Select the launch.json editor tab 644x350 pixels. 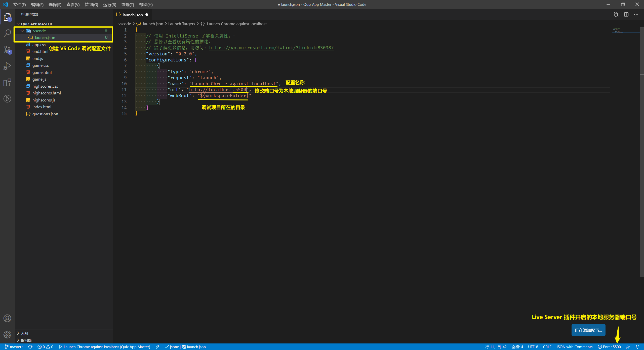132,15
